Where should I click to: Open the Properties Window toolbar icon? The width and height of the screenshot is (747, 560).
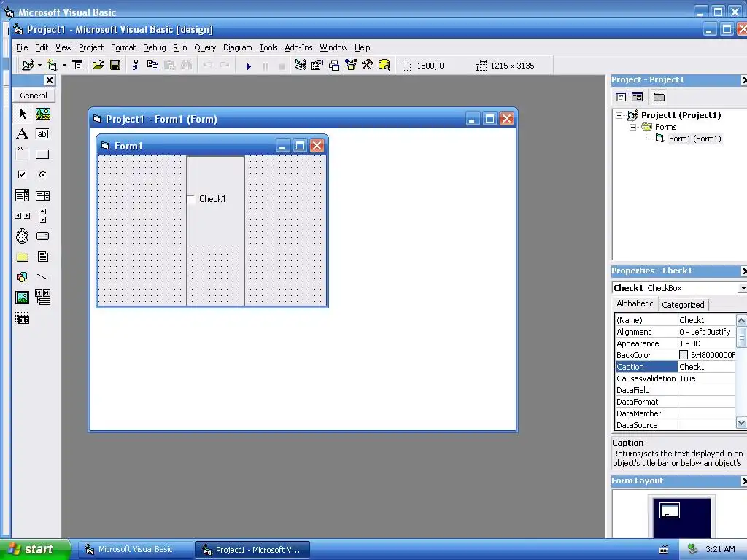(x=317, y=65)
